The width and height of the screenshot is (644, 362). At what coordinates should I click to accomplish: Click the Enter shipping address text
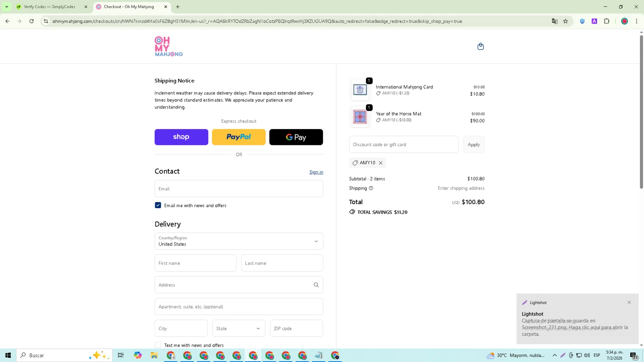point(461,188)
